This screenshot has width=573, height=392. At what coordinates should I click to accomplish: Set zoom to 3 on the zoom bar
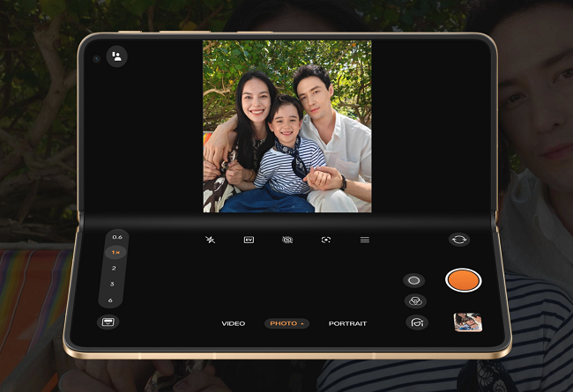pos(112,284)
